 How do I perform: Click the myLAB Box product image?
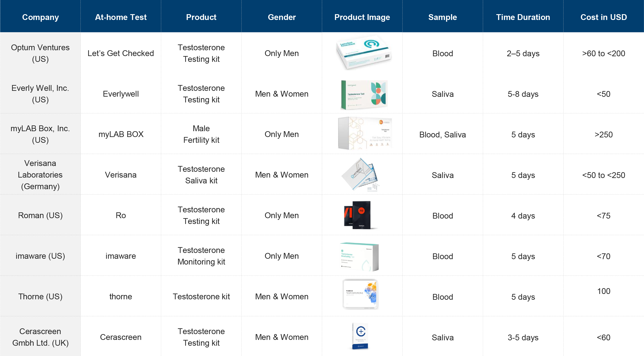365,133
